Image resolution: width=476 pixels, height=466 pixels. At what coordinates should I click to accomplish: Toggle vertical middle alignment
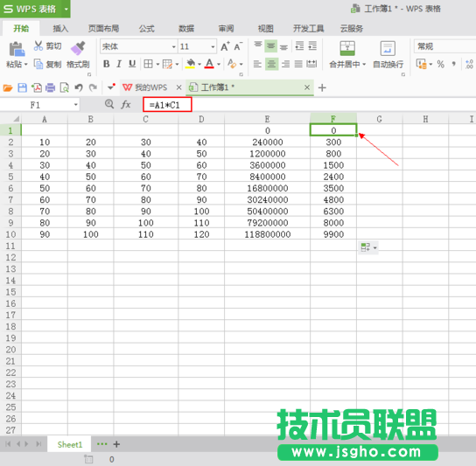(x=270, y=46)
